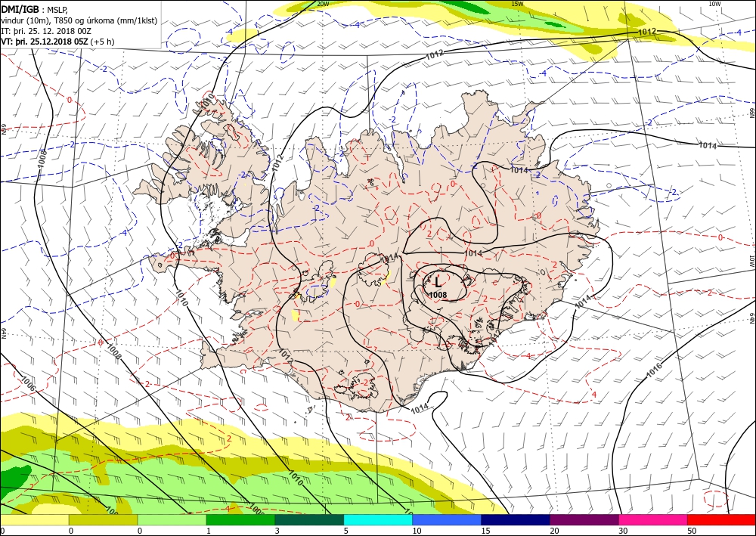Click the 10W longitude label at top edge
The width and height of the screenshot is (756, 536).
click(x=714, y=4)
